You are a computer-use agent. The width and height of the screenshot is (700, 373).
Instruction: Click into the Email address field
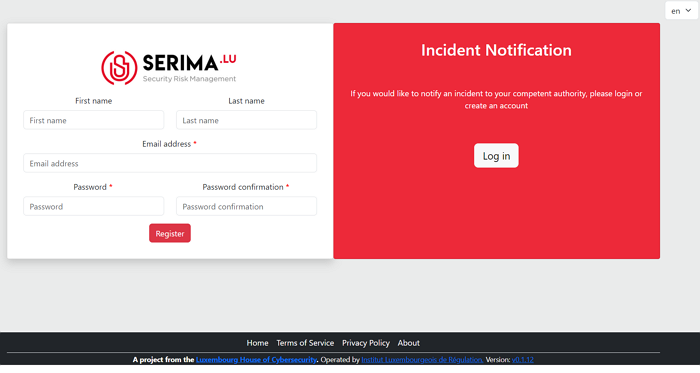tap(170, 163)
